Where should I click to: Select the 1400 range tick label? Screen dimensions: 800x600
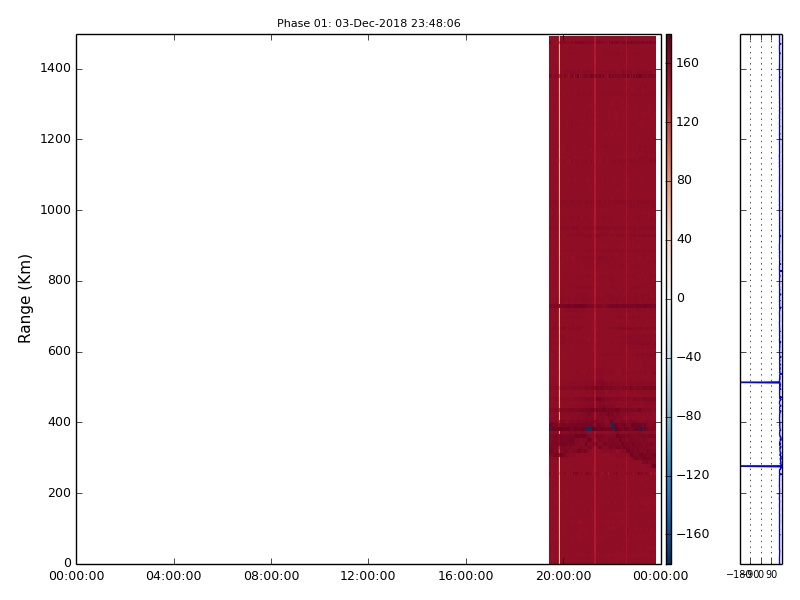[x=56, y=68]
